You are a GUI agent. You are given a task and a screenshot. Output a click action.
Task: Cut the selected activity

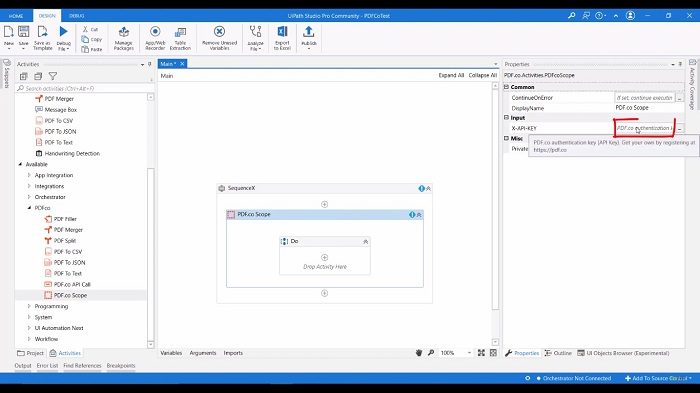[x=91, y=29]
